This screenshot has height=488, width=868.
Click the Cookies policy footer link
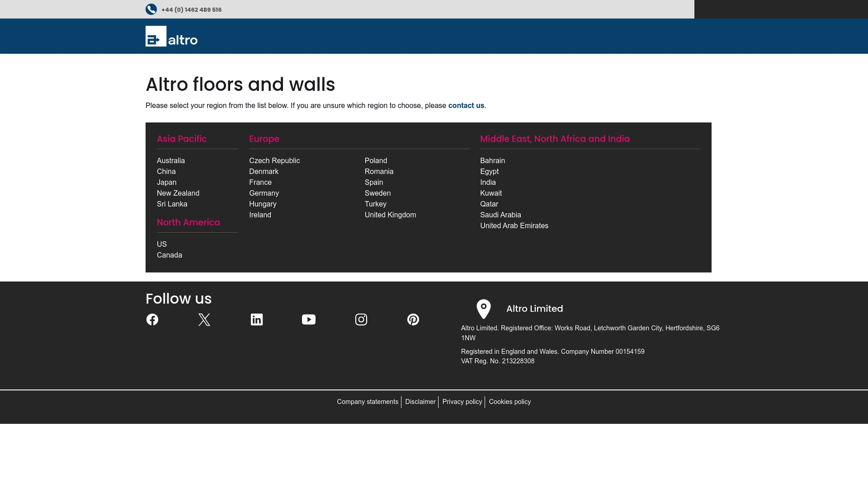510,402
